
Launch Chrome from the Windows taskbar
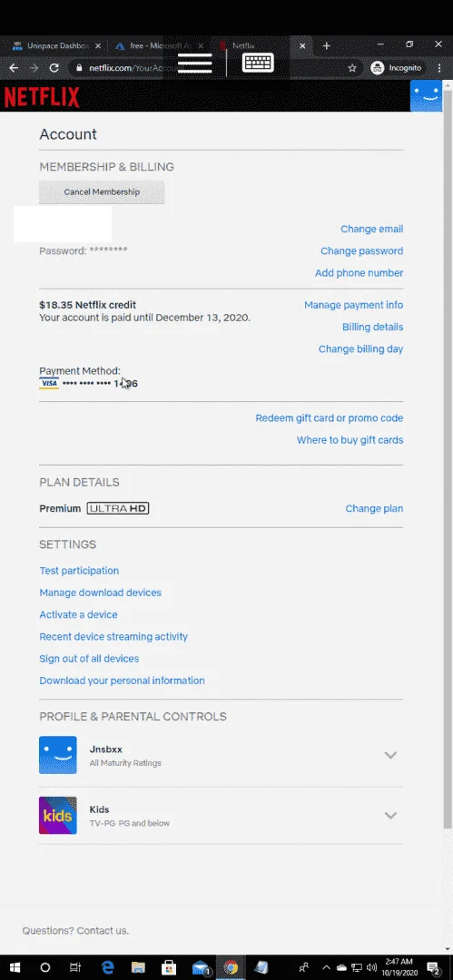click(x=231, y=967)
